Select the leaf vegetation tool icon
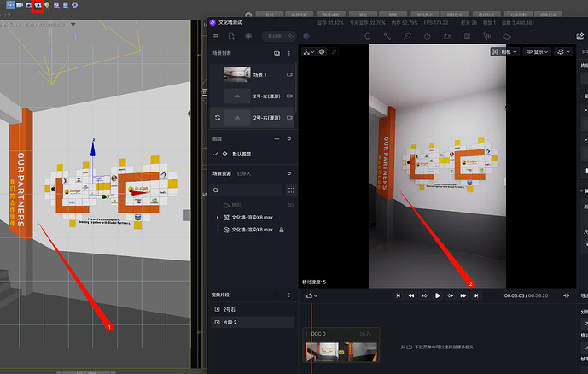This screenshot has width=588, height=374. click(x=407, y=37)
